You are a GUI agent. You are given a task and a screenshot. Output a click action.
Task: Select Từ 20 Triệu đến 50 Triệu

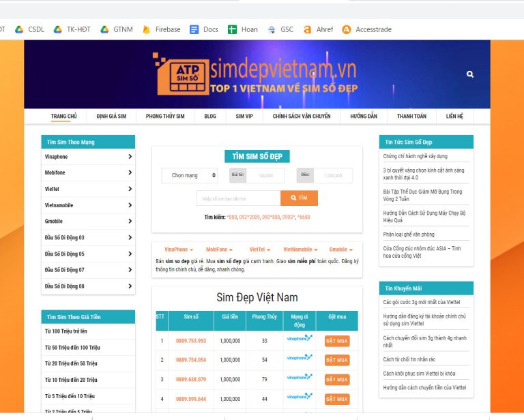point(71,363)
